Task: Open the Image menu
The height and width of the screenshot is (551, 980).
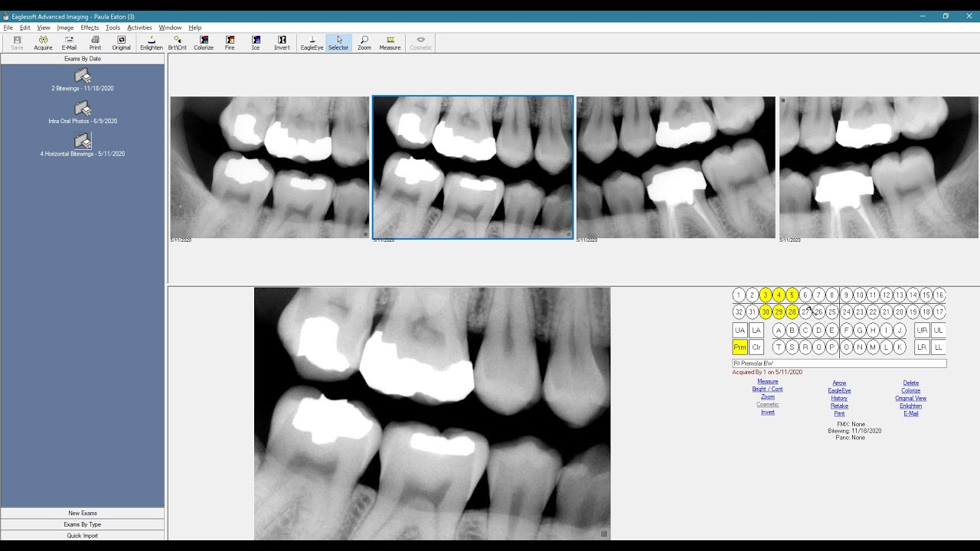Action: [65, 28]
